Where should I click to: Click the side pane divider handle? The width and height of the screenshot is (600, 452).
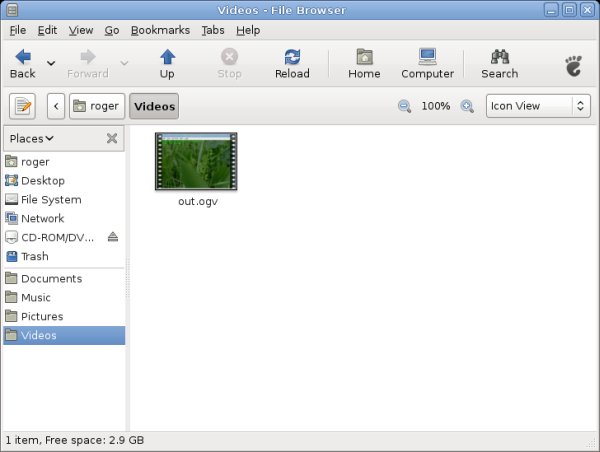tap(127, 278)
